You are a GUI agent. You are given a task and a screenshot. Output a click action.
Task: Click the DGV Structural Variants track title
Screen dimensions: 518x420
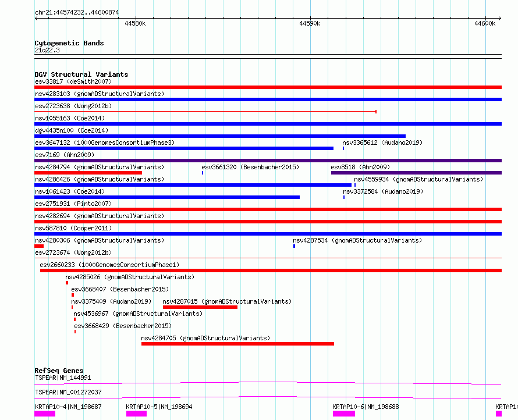(x=81, y=74)
